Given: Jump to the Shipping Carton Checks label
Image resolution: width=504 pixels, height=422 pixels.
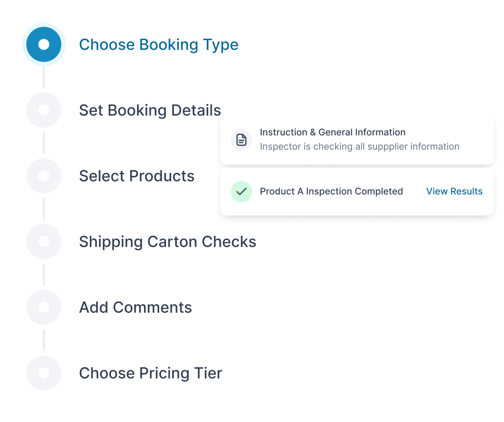Looking at the screenshot, I should pyautogui.click(x=168, y=242).
